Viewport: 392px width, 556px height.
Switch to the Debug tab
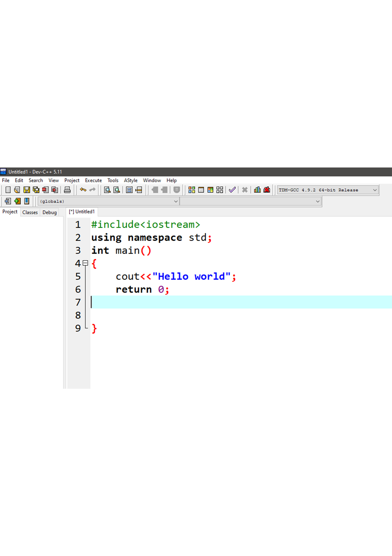49,212
